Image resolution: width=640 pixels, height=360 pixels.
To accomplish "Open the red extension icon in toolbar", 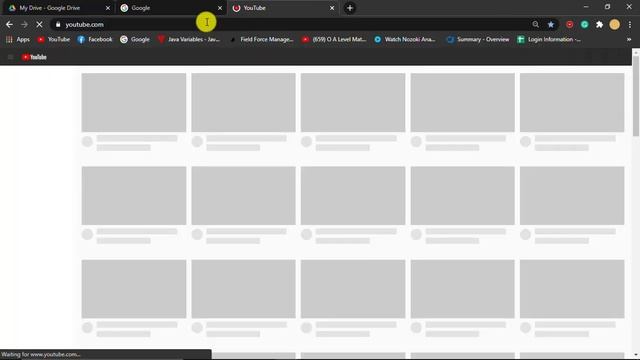I will pos(569,24).
